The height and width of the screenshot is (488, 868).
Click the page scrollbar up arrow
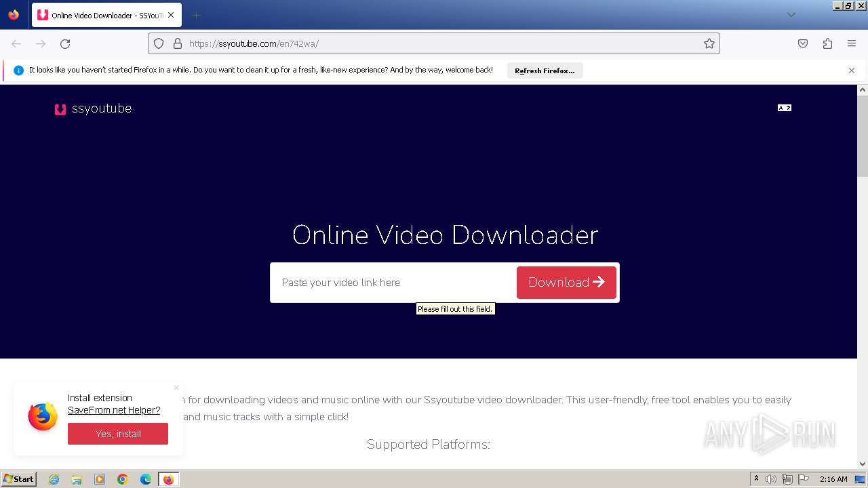[863, 89]
